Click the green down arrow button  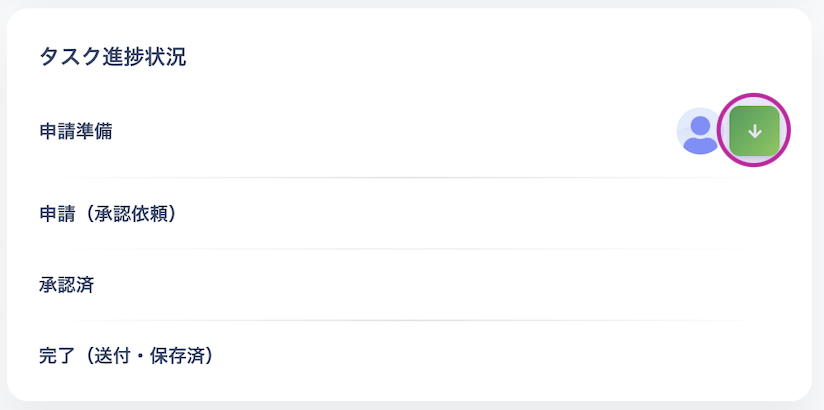[754, 131]
